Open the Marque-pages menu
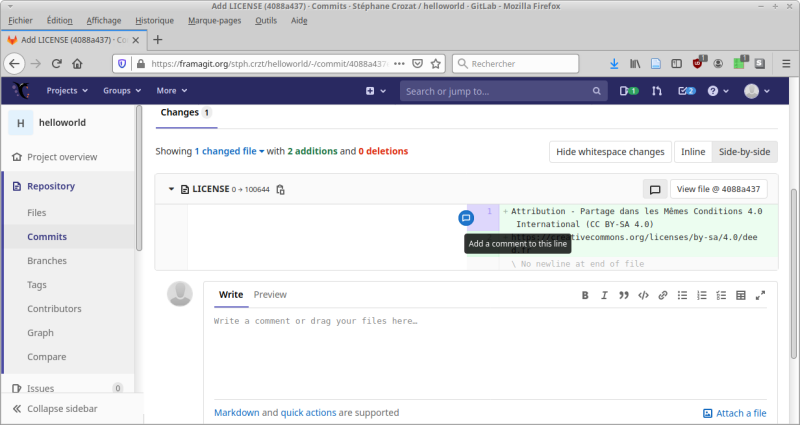Viewport: 800px width, 425px height. tap(214, 20)
